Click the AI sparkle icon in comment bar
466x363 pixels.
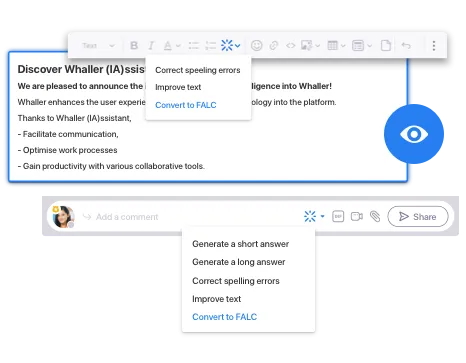click(x=310, y=217)
